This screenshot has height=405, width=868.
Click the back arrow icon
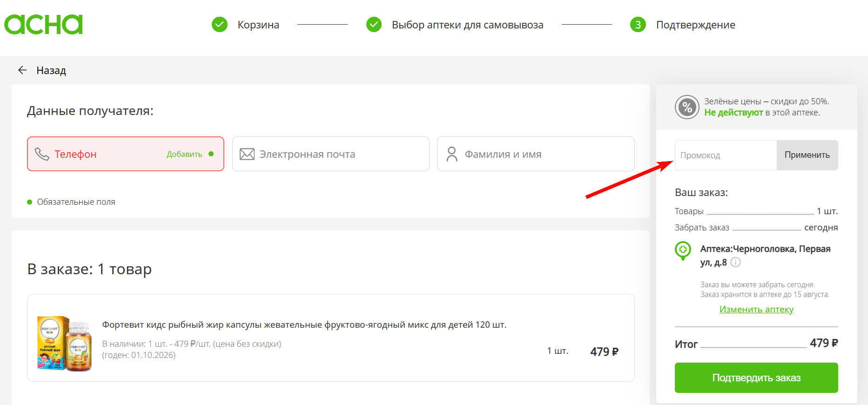pos(22,70)
